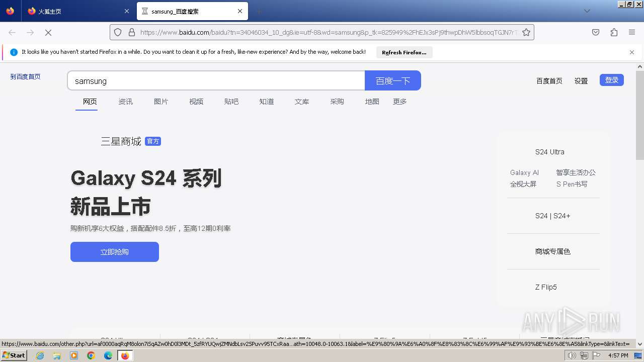Viewport: 644px width, 362px height.
Task: Close the 火狐主页 tab
Action: tap(126, 11)
